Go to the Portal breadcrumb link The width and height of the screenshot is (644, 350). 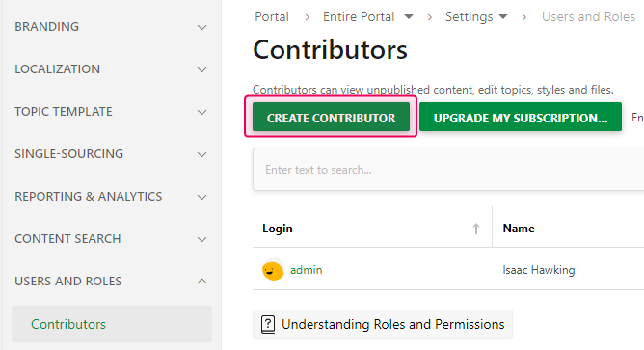pyautogui.click(x=272, y=16)
